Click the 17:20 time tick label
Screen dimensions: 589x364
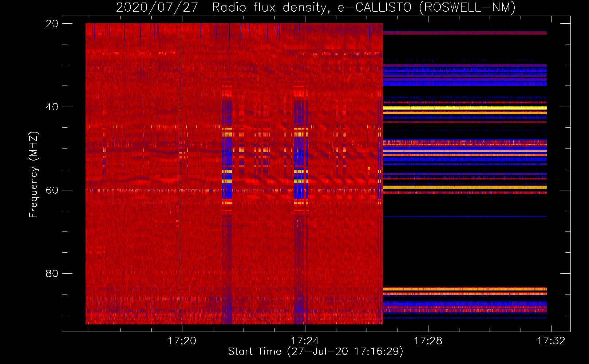click(182, 341)
